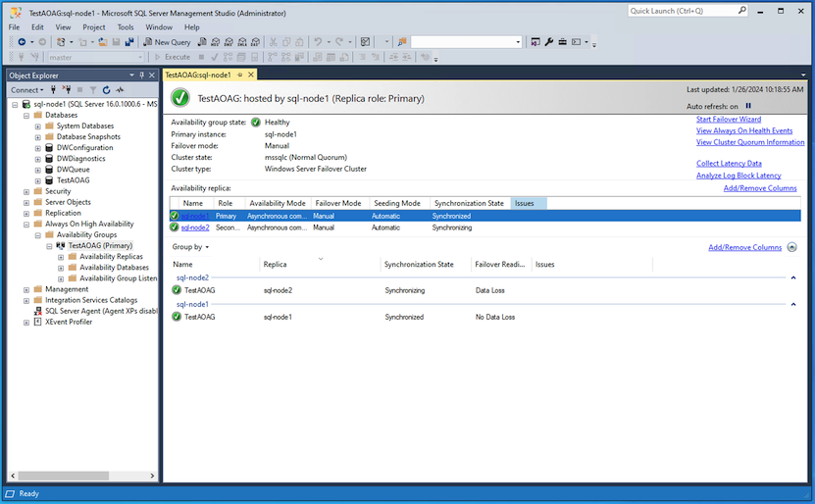Click the Start Failover Wizard link
Image resolution: width=815 pixels, height=504 pixels.
tap(728, 120)
